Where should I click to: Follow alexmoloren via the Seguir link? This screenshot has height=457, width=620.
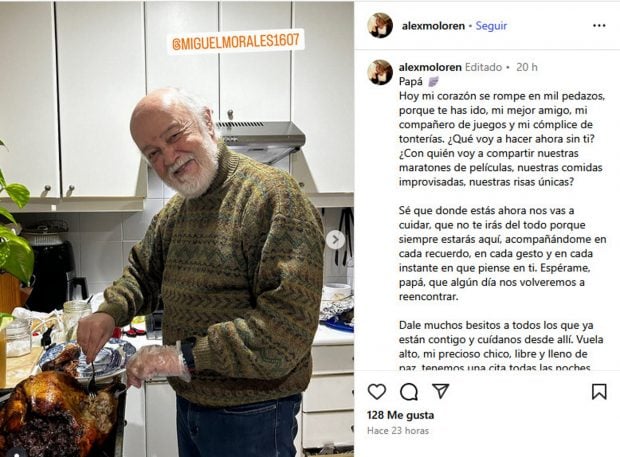pyautogui.click(x=491, y=26)
